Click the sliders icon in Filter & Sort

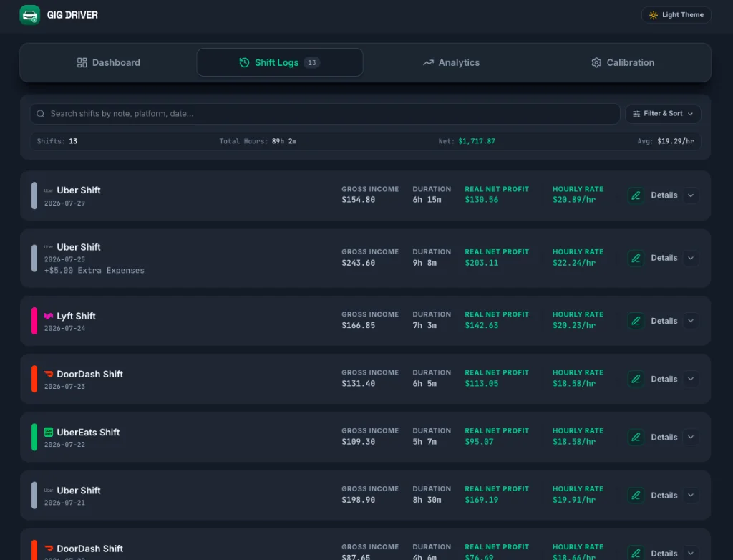point(636,114)
